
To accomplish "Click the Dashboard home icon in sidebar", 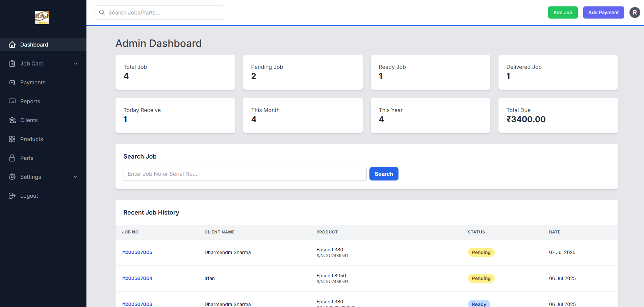I will pyautogui.click(x=12, y=45).
